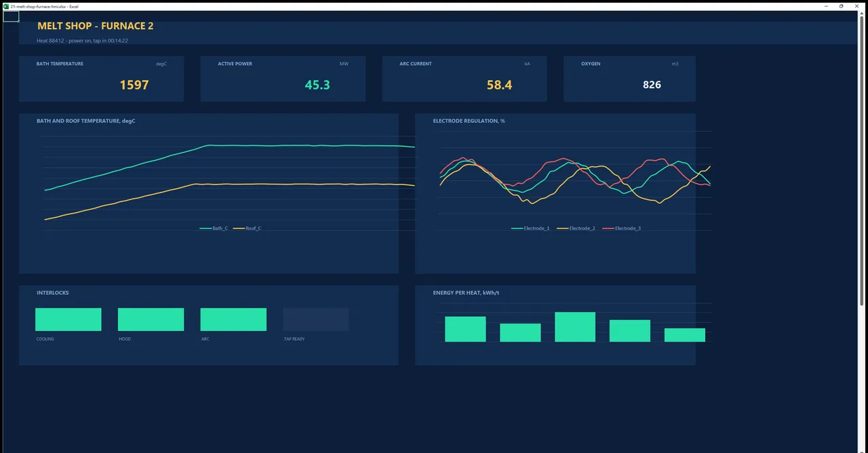868x453 pixels.
Task: Click the Heat 88412 status subtitle
Action: (x=82, y=41)
